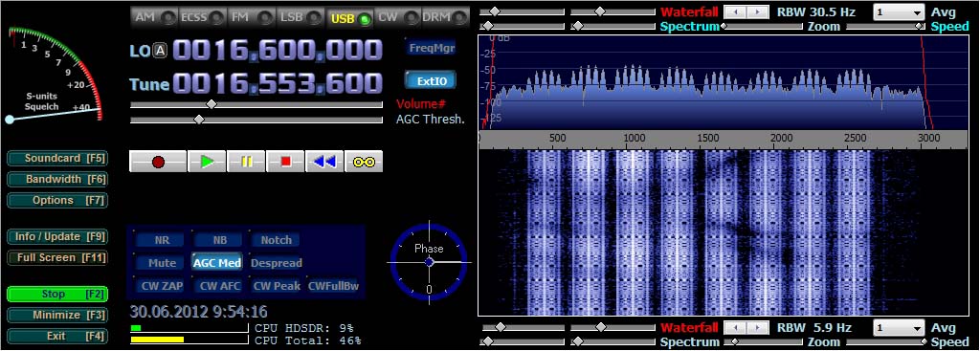This screenshot has height=351, width=980.
Task: Toggle Mute audio
Action: point(161,263)
